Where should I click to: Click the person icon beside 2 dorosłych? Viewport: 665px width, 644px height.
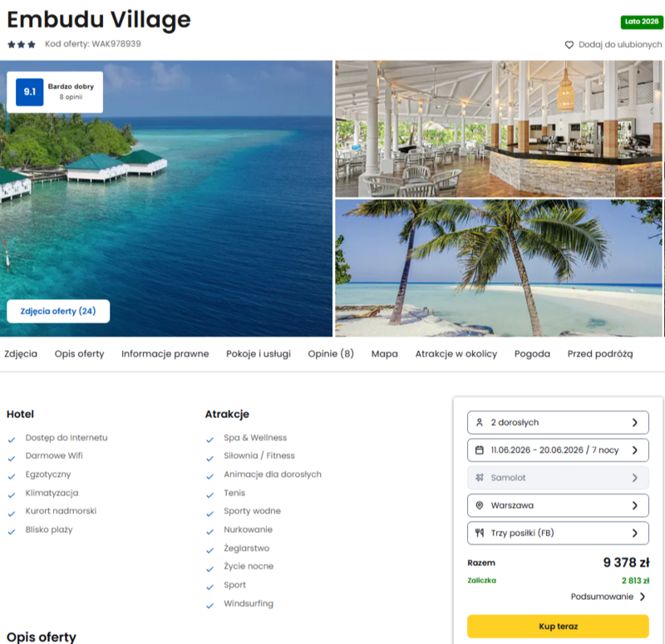tap(480, 423)
